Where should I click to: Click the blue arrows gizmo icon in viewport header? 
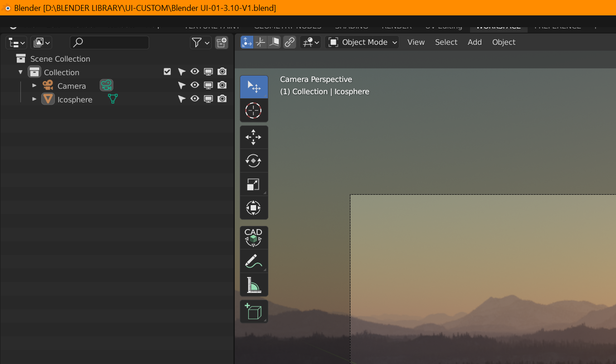[247, 42]
